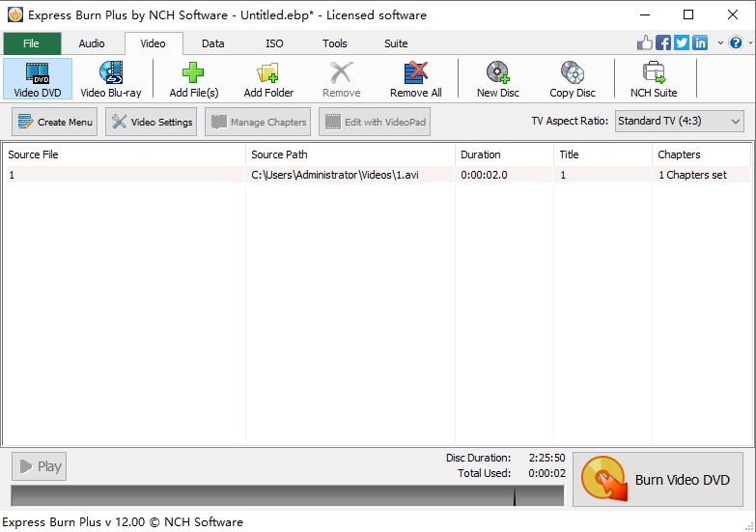The image size is (756, 532).
Task: Open the Copy Disc tool
Action: pyautogui.click(x=573, y=79)
